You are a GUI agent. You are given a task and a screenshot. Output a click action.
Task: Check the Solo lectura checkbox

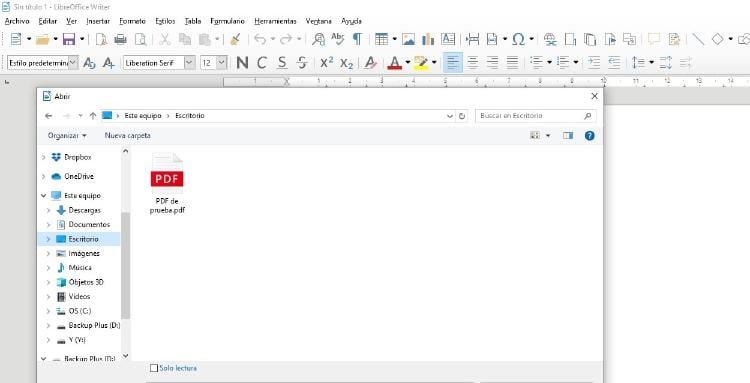pyautogui.click(x=154, y=368)
